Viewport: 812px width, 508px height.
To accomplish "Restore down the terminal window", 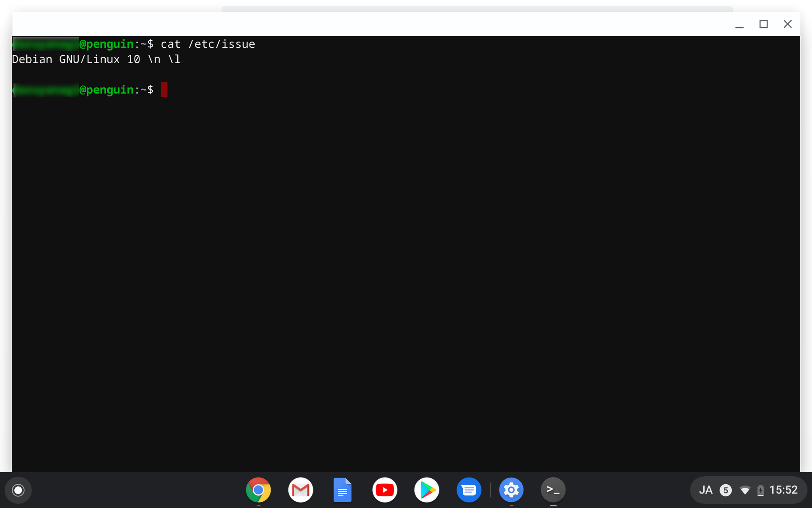I will click(764, 24).
